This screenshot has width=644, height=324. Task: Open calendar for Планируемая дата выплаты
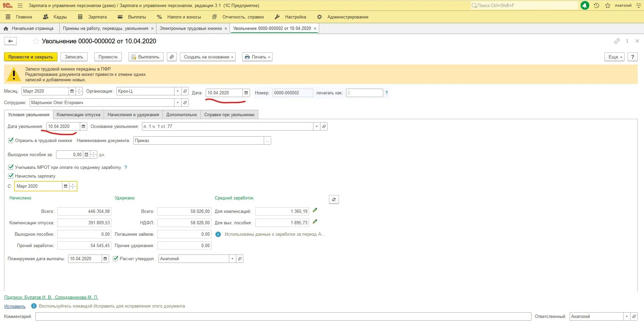[105, 259]
